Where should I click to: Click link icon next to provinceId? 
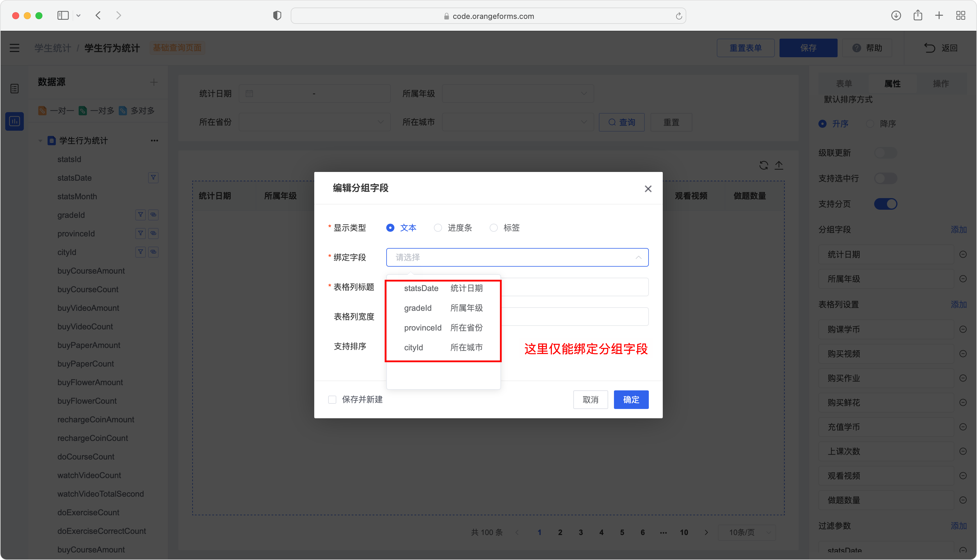pos(153,234)
